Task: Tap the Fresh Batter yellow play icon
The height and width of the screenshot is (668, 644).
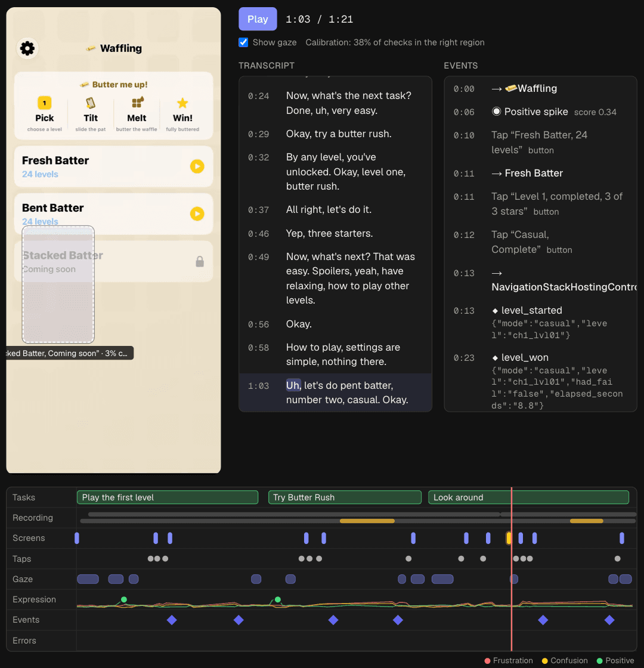Action: (197, 166)
